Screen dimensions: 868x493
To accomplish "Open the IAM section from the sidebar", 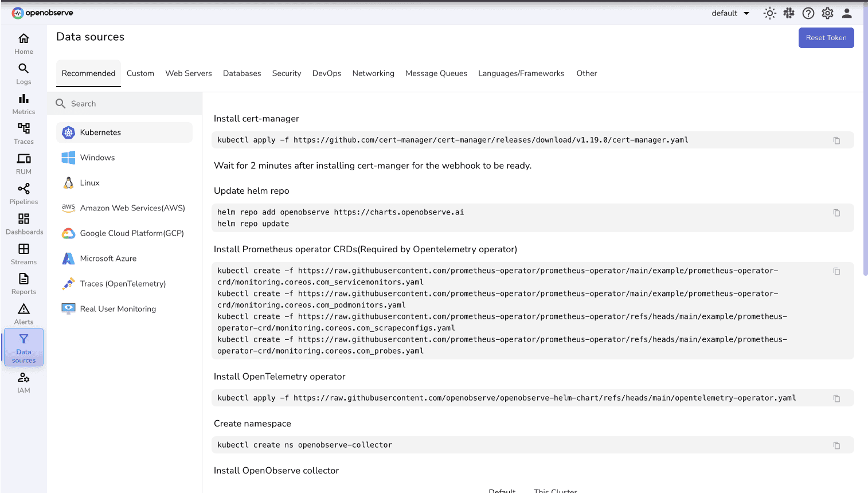I will pos(23,382).
